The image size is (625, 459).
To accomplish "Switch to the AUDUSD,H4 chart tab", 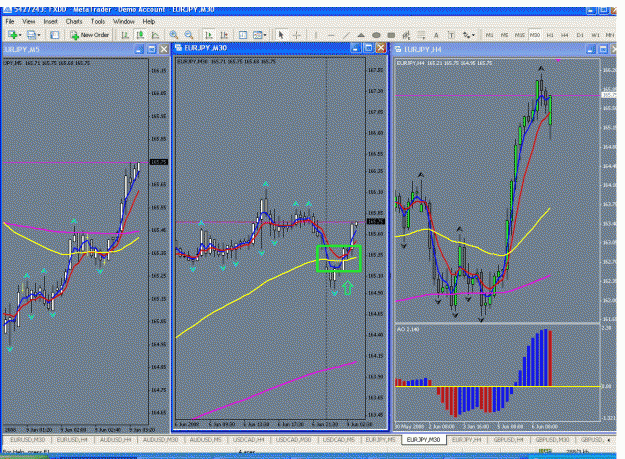I will (x=116, y=439).
